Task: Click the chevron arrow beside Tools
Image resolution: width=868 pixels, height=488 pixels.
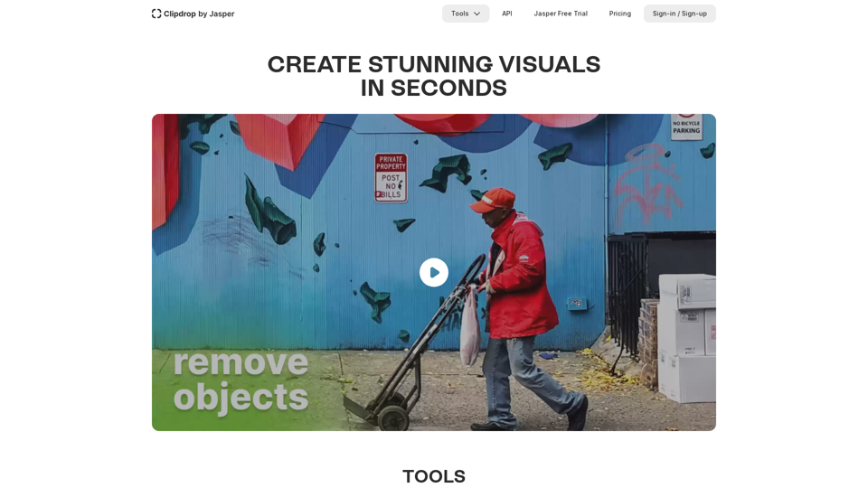Action: (477, 14)
